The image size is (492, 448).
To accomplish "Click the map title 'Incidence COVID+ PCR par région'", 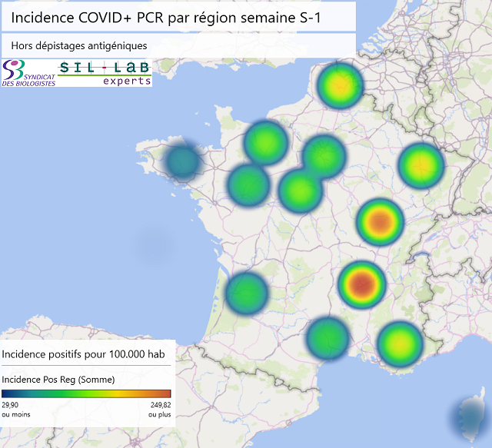I will 166,18.
